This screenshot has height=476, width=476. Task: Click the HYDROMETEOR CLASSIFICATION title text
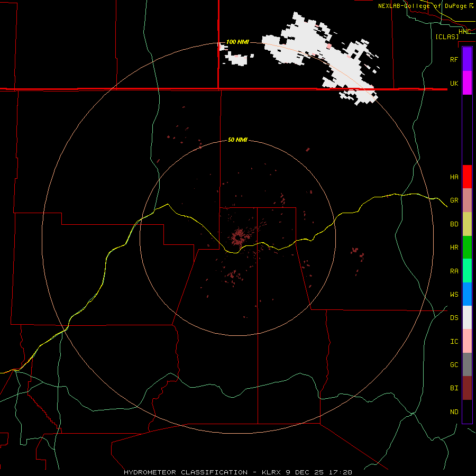186,472
